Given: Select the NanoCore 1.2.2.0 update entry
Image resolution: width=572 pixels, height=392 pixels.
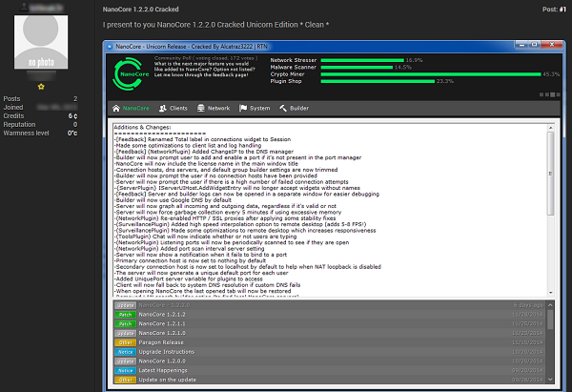Looking at the screenshot, I should (x=330, y=305).
